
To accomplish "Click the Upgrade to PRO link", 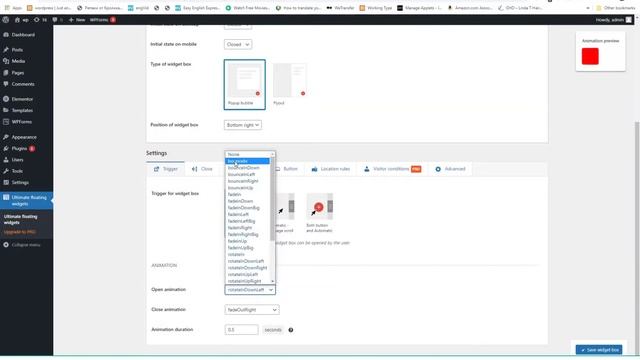I will 20,232.
